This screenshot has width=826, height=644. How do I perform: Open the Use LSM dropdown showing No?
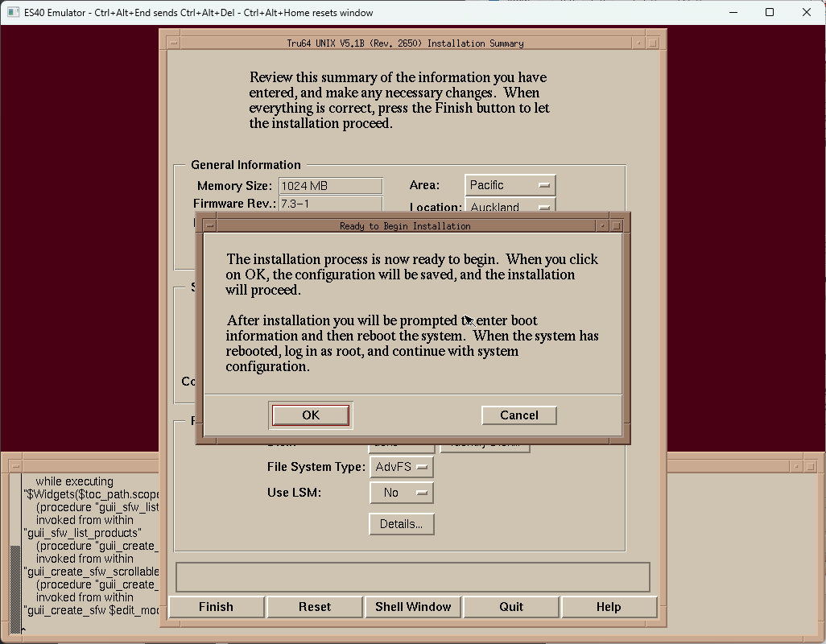[x=402, y=493]
